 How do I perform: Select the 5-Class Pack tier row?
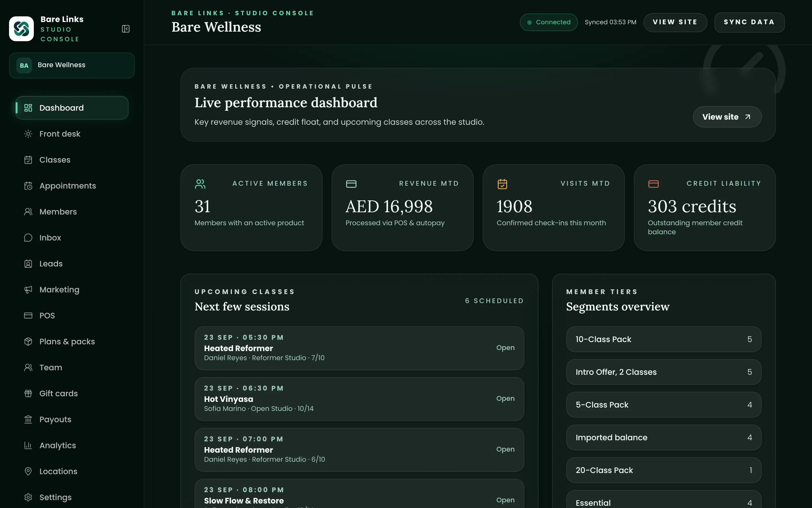tap(664, 405)
